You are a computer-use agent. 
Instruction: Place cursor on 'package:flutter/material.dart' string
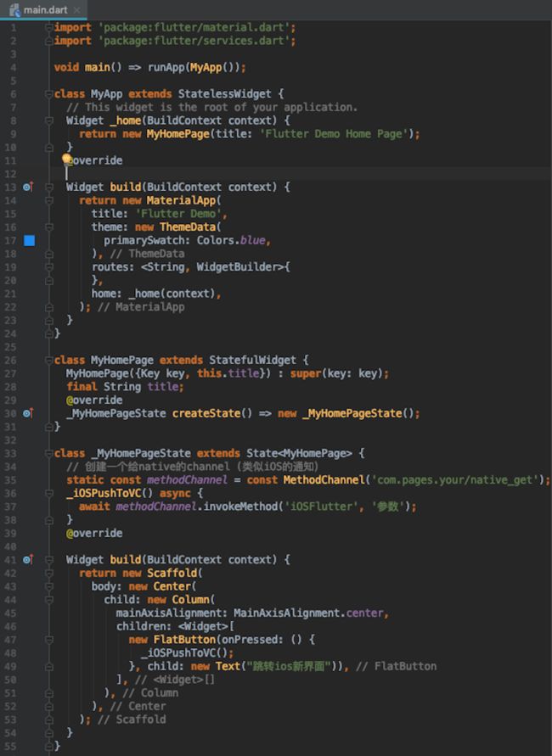pyautogui.click(x=194, y=27)
